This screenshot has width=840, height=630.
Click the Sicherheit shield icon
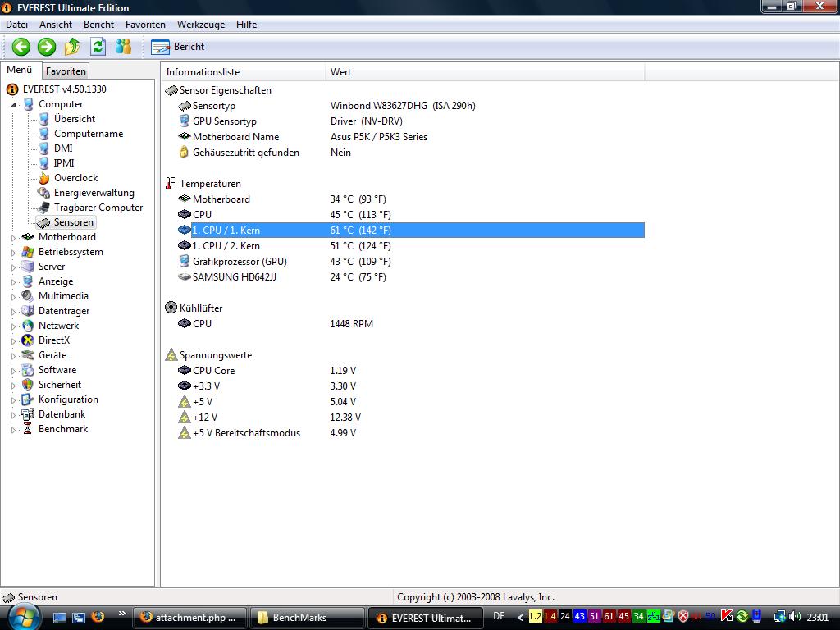(x=27, y=385)
